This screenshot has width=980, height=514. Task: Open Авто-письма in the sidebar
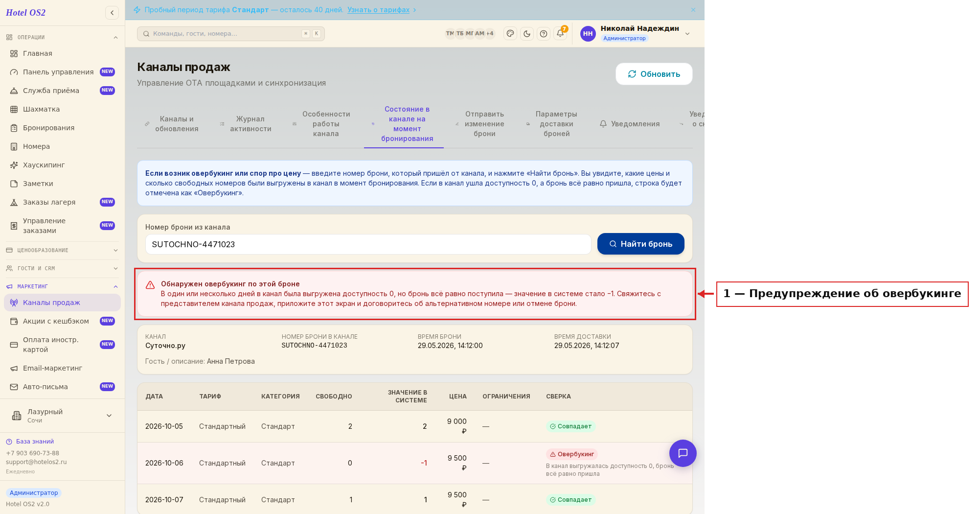tap(62, 387)
